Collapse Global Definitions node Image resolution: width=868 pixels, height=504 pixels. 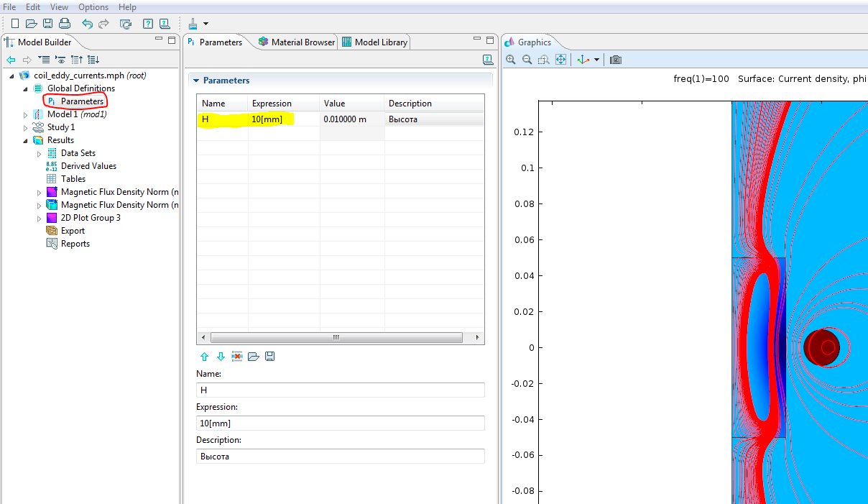26,88
